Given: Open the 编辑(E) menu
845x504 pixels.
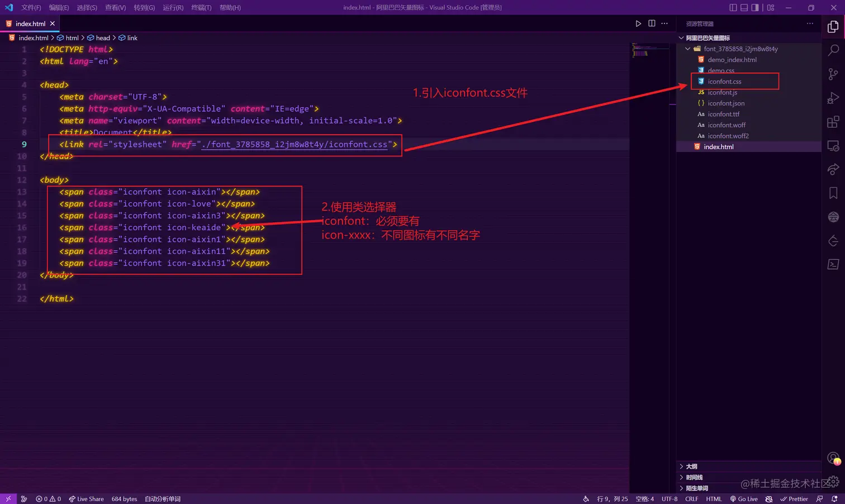Looking at the screenshot, I should pos(59,7).
